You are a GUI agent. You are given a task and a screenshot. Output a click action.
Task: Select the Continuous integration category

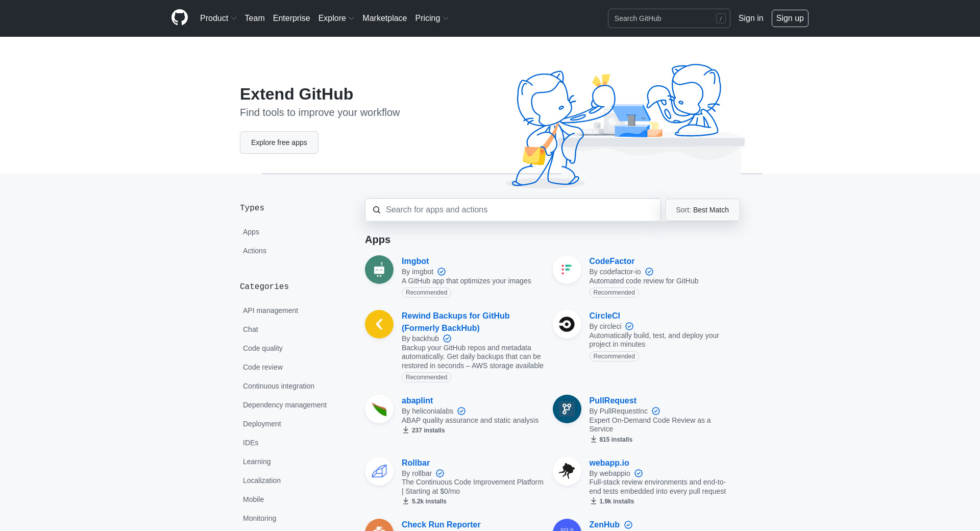pyautogui.click(x=279, y=386)
